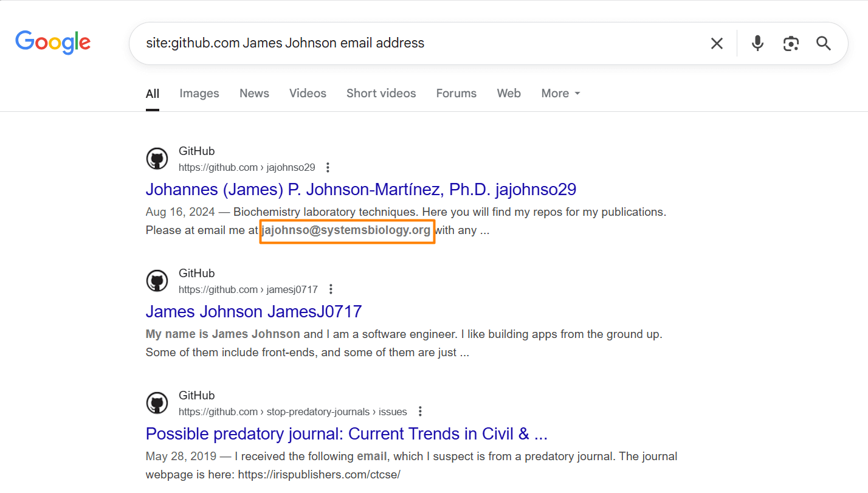Viewport: 868px width, 493px height.
Task: Click the 'May 28, 2019' result date
Action: 181,457
